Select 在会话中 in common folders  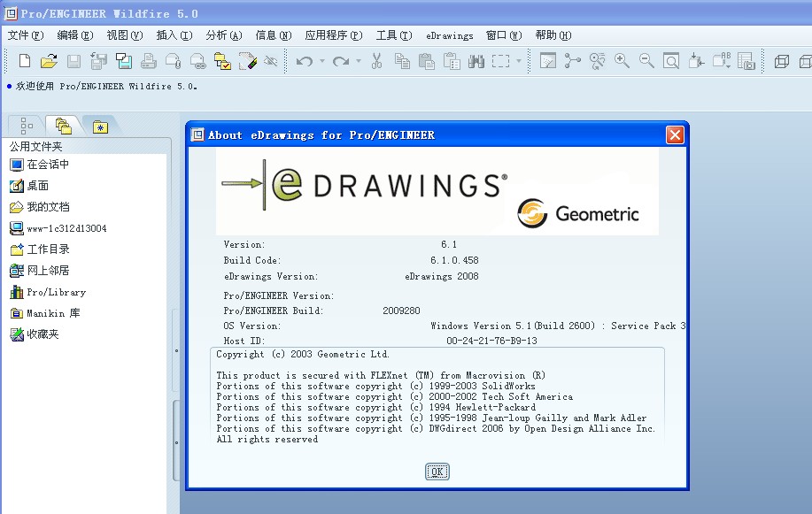tap(39, 165)
